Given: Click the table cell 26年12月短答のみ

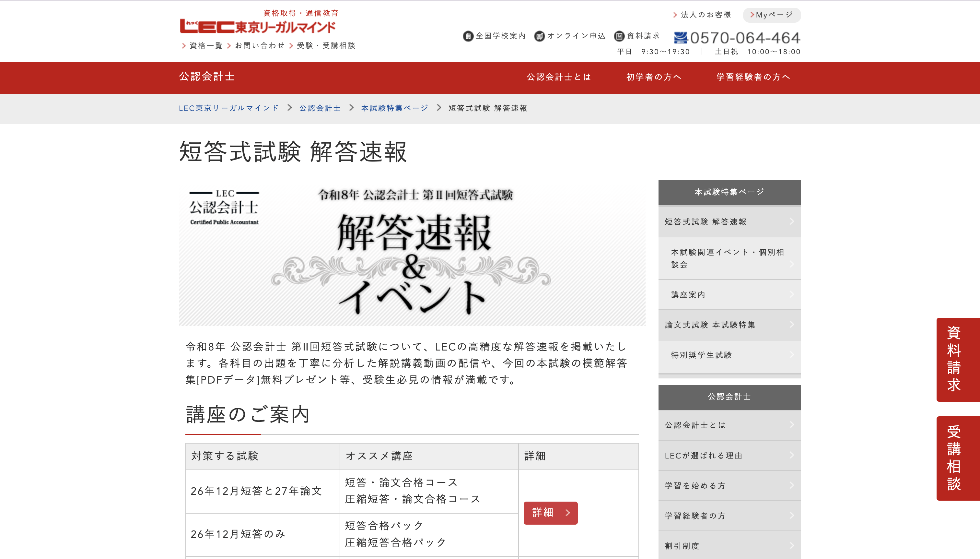Looking at the screenshot, I should (263, 534).
